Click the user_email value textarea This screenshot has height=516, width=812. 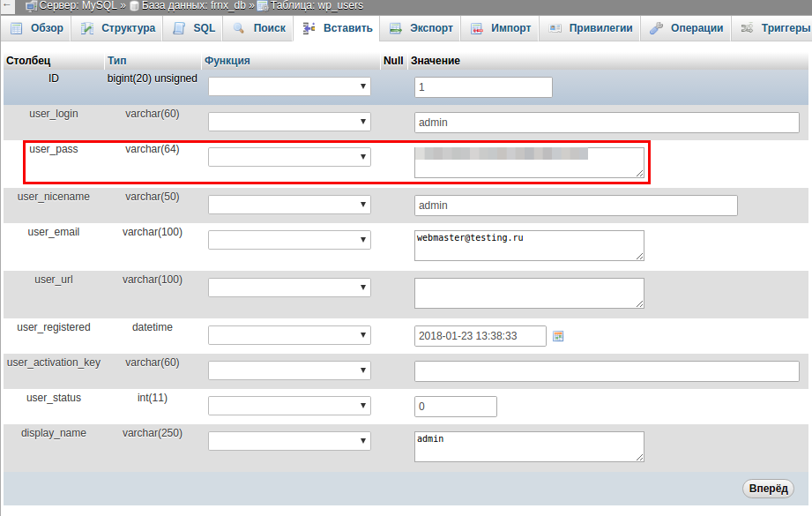tap(529, 245)
